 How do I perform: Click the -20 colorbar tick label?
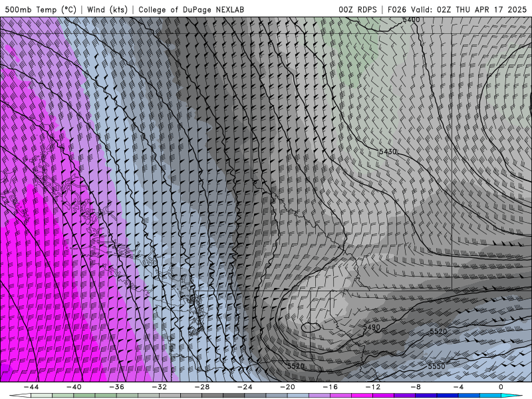pyautogui.click(x=288, y=387)
